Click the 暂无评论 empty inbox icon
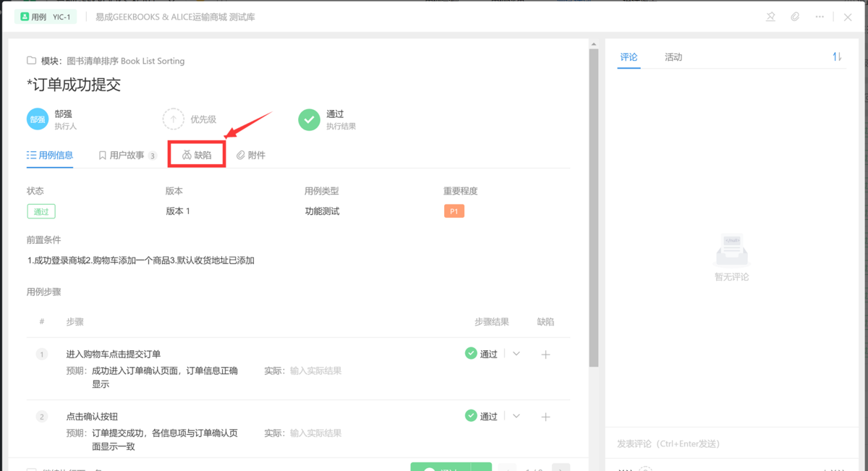Screen dimensions: 868x471 (x=731, y=250)
